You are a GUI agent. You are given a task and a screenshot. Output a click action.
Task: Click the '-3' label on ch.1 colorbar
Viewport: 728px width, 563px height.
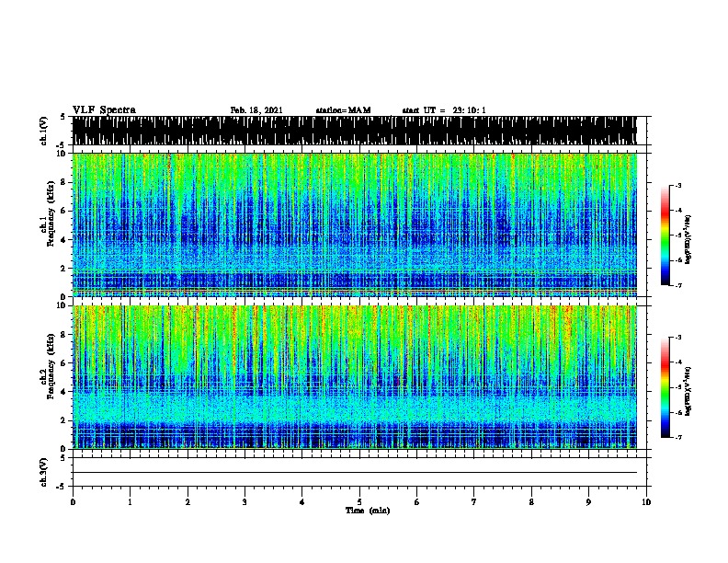pos(677,185)
